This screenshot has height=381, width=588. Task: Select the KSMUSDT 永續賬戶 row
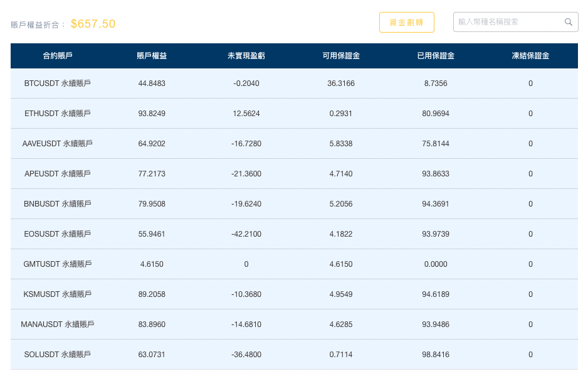pos(58,294)
